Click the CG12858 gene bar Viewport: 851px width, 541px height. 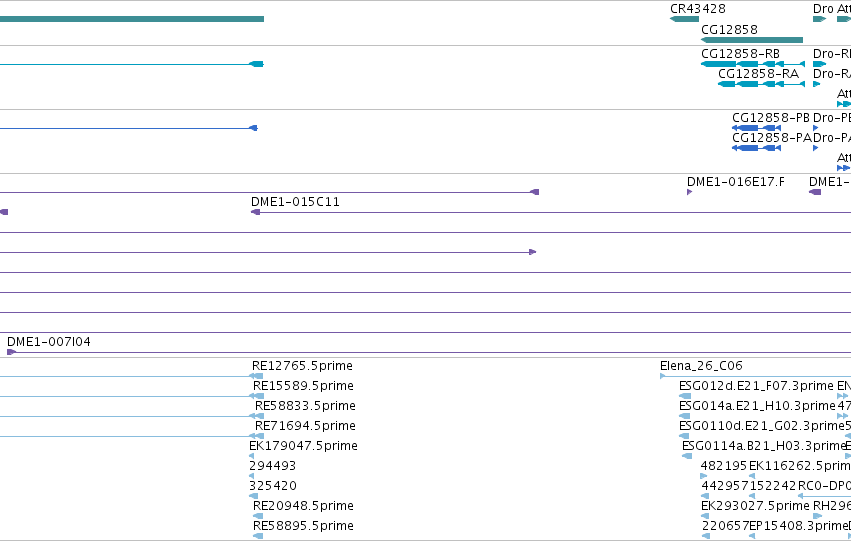click(x=752, y=40)
